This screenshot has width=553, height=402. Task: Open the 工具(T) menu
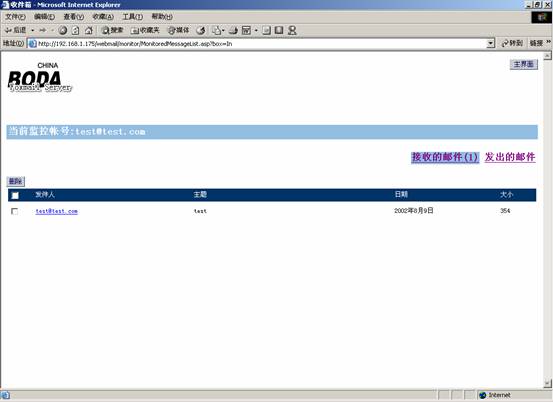[x=133, y=17]
